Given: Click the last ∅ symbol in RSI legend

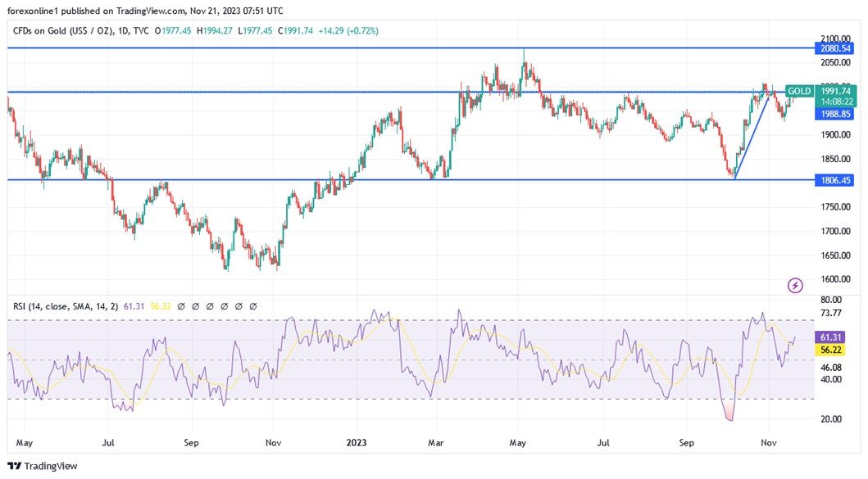Looking at the screenshot, I should coord(252,305).
